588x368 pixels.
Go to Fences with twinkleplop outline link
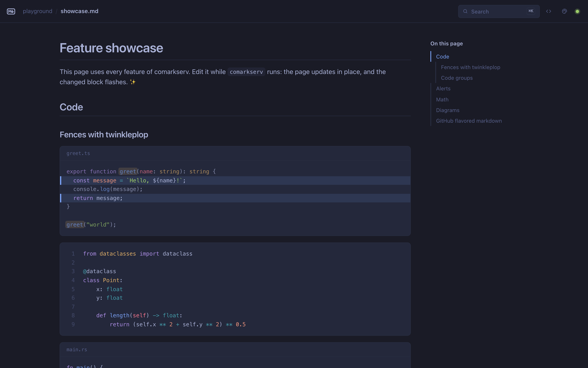point(470,67)
